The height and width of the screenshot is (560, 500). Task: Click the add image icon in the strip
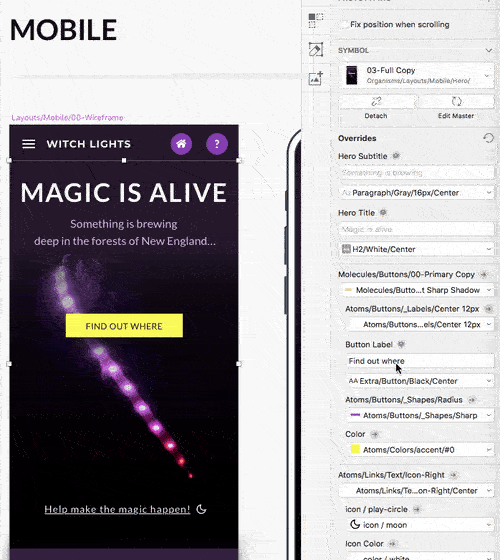tap(316, 78)
